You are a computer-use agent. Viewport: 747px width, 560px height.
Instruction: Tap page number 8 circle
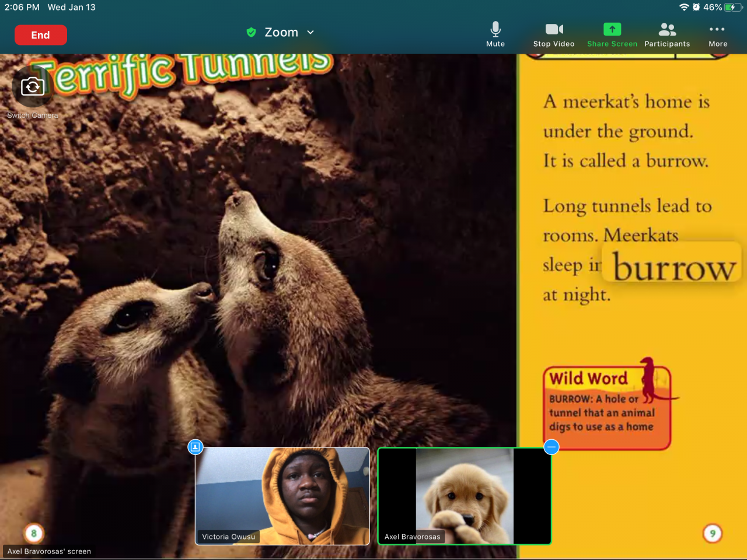[x=34, y=533]
